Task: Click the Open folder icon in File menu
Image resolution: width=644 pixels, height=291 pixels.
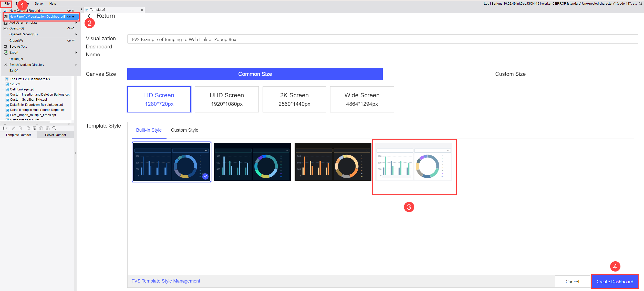Action: tap(5, 28)
